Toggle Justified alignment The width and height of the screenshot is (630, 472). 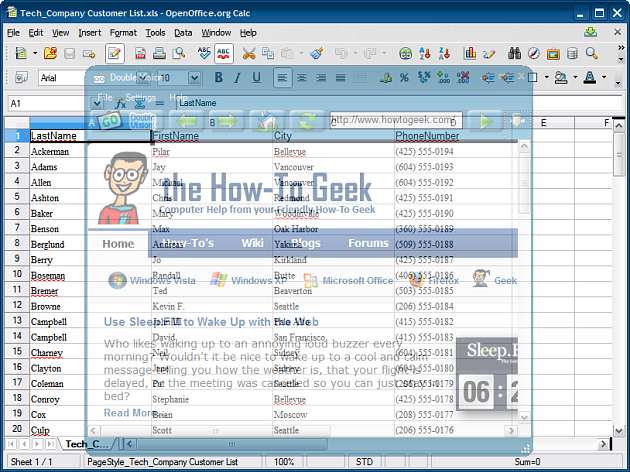click(340, 78)
